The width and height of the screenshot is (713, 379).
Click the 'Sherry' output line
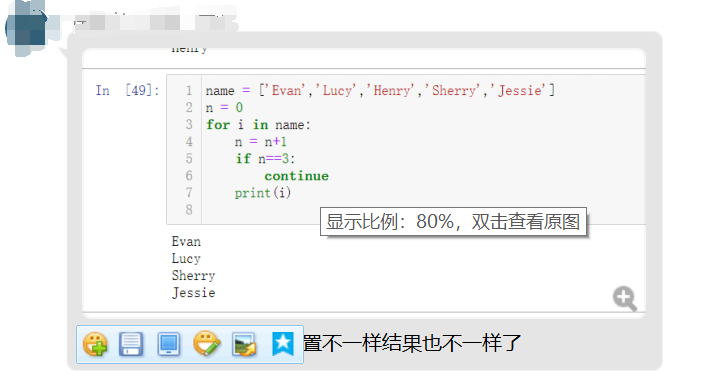point(193,276)
